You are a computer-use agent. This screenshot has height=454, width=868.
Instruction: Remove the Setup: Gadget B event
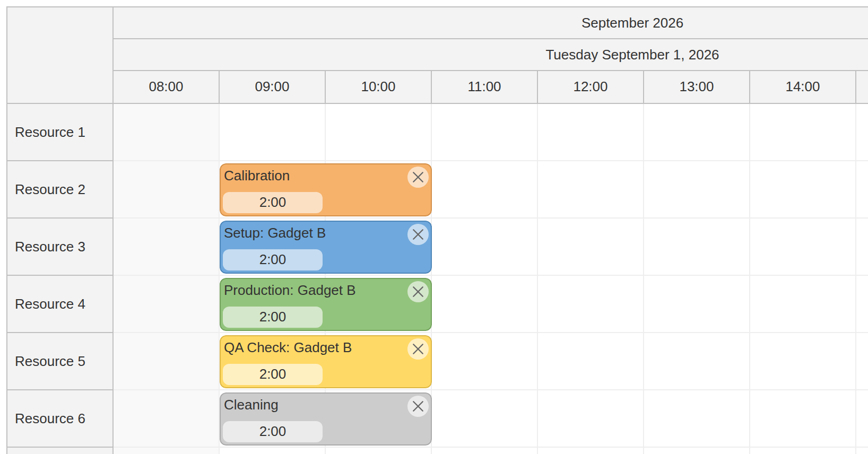click(x=418, y=234)
